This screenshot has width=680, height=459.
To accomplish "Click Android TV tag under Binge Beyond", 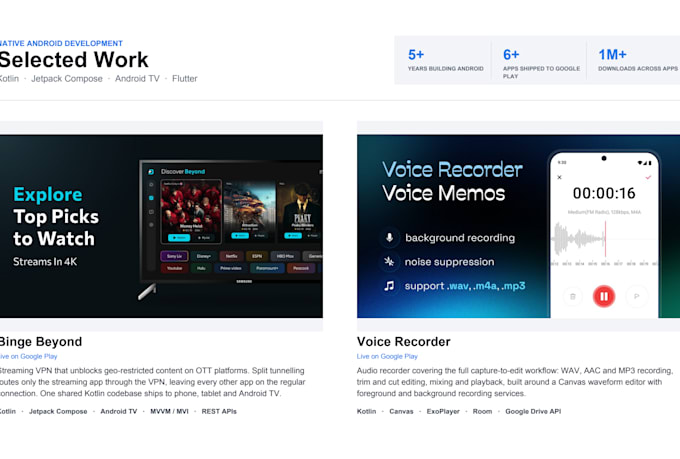I will [x=119, y=411].
